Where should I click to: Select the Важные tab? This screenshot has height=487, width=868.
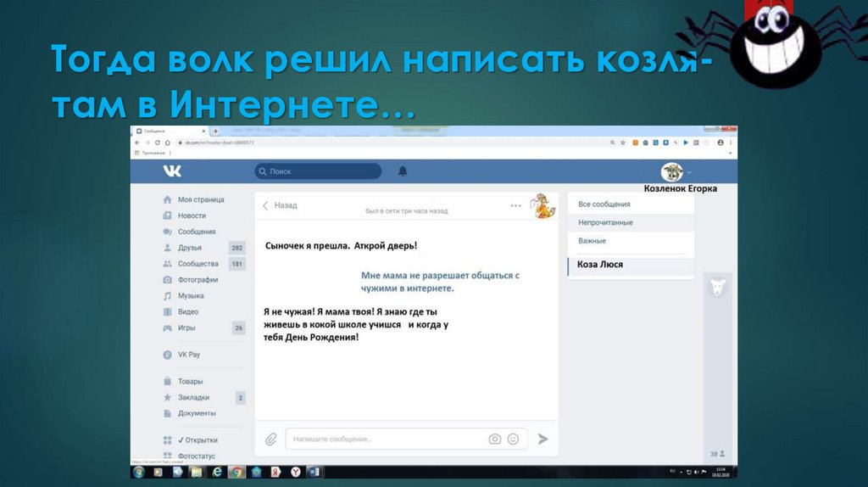631,240
